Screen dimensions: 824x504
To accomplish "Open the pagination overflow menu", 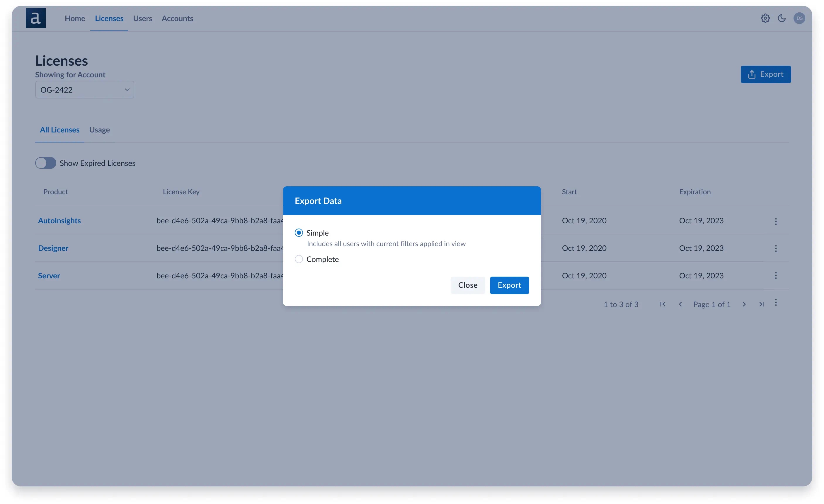I will (776, 303).
